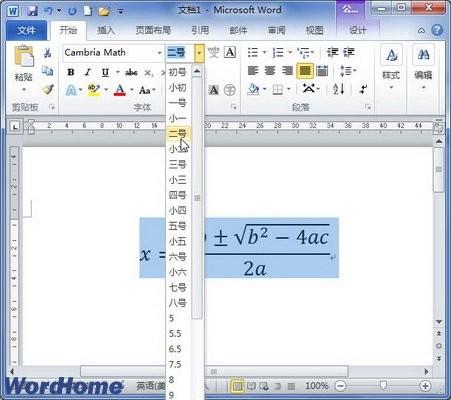Switch to the 审阅 Review tab
This screenshot has width=451, height=400.
click(277, 30)
